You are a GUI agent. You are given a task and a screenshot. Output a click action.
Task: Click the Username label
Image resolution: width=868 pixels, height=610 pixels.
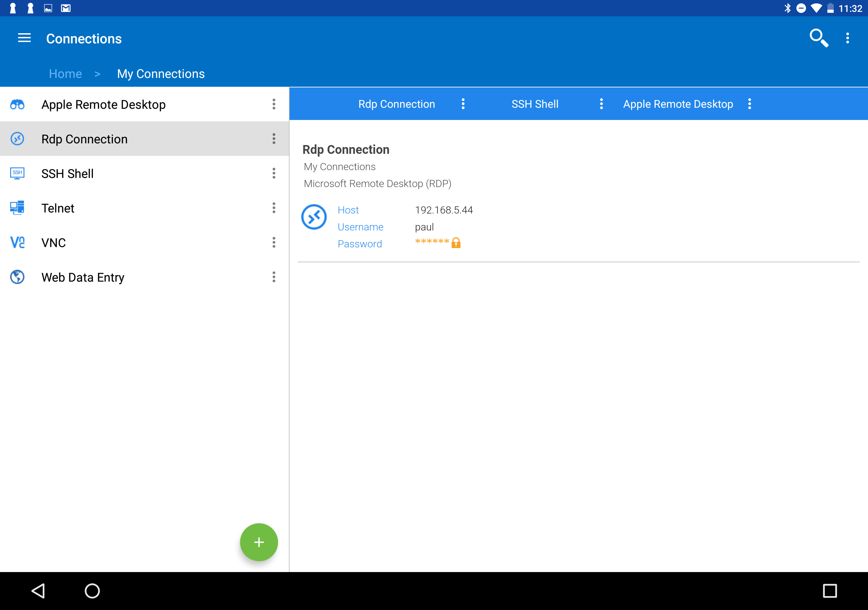[361, 227]
